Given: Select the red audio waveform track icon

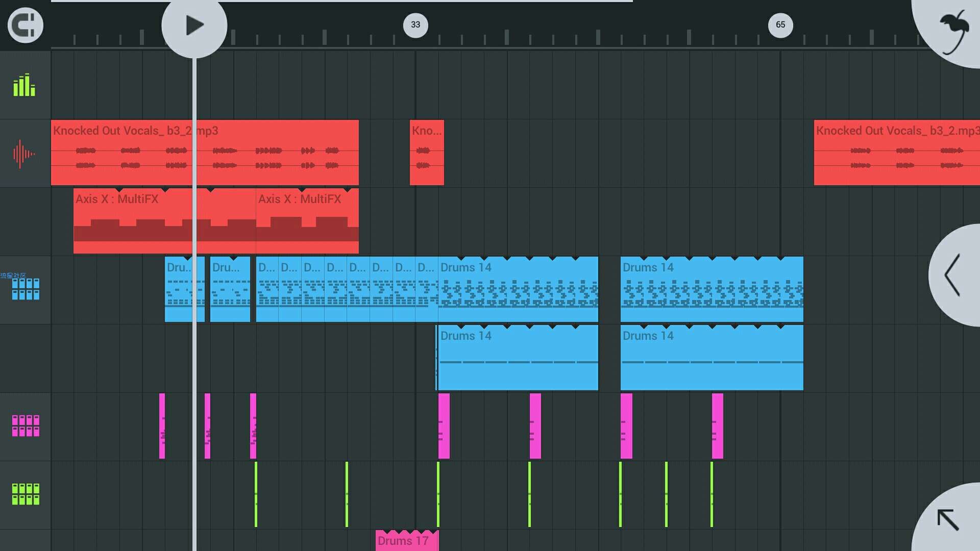Looking at the screenshot, I should [x=24, y=153].
